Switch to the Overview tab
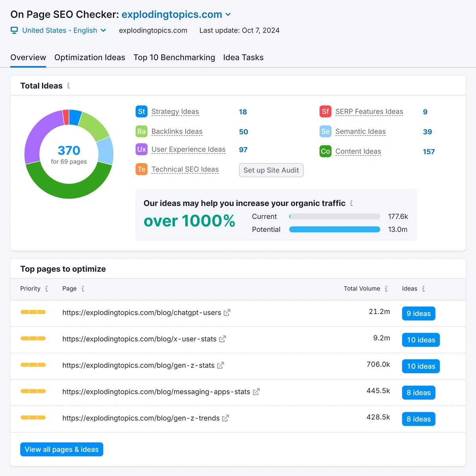Image resolution: width=476 pixels, height=476 pixels. coord(28,58)
